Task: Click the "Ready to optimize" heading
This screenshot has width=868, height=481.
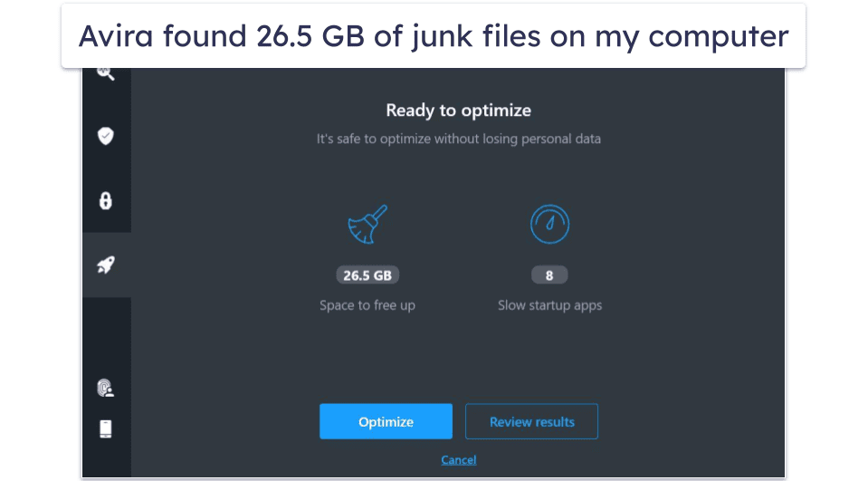Action: pos(458,111)
